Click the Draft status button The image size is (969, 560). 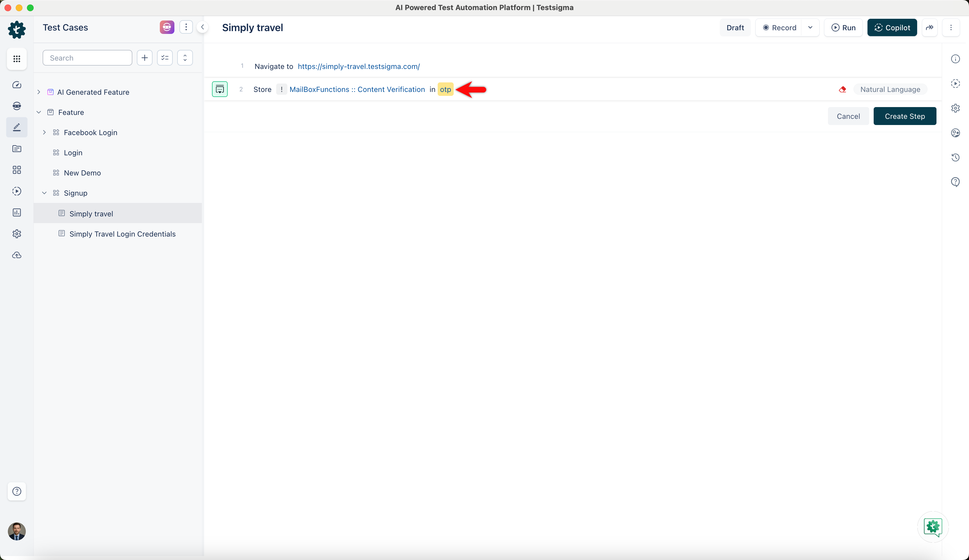tap(735, 28)
